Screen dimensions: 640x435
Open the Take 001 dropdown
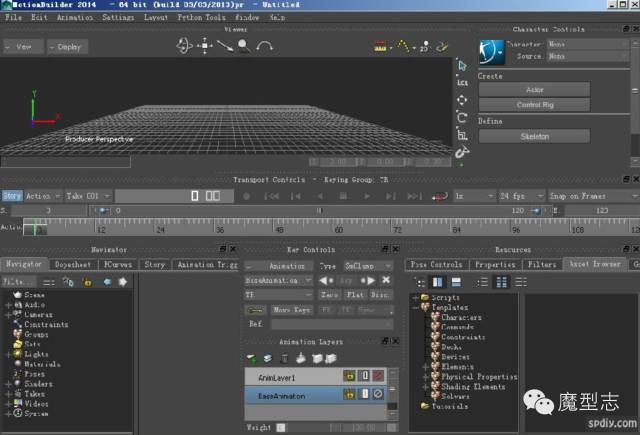[88, 196]
